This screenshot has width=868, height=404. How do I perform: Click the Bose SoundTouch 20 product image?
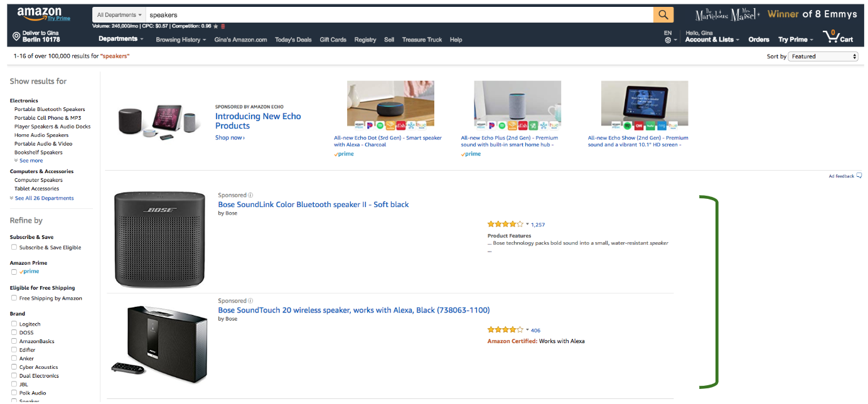click(159, 344)
